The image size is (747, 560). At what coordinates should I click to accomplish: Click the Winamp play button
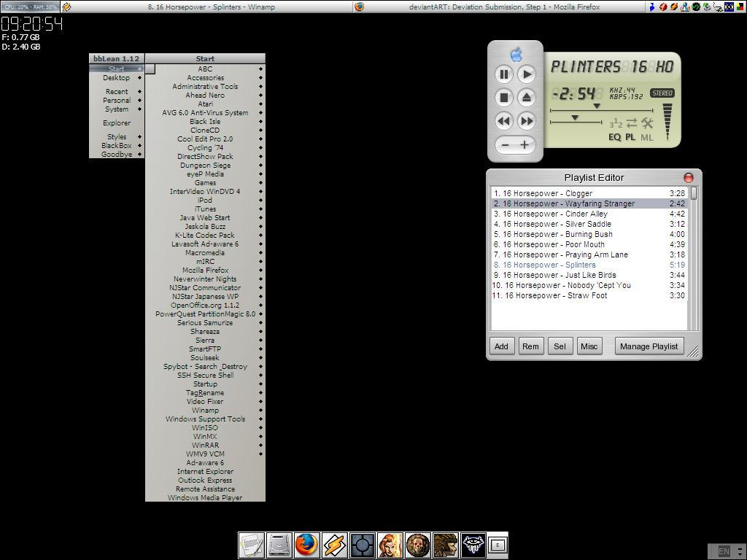[527, 74]
